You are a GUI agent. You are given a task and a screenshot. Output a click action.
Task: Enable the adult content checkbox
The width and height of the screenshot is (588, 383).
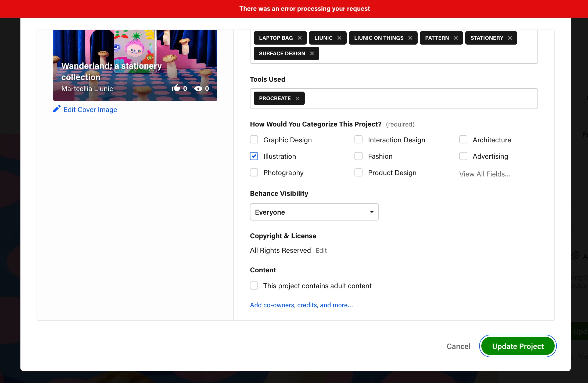tap(254, 286)
